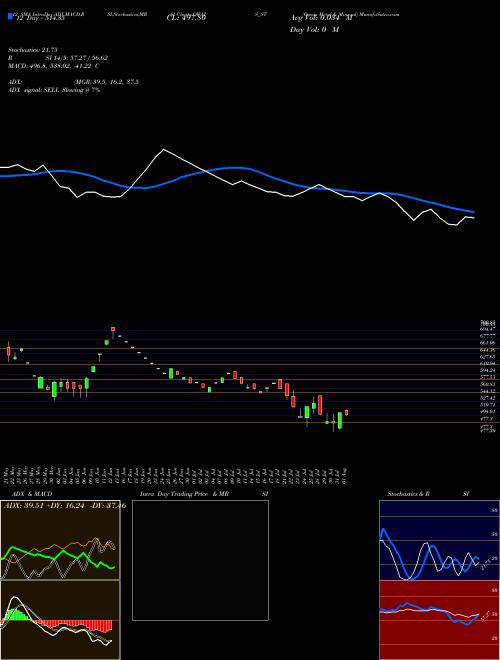Viewport: 500px width, 660px height.
Task: Click the 627.63 price axis label
Action: [488, 357]
